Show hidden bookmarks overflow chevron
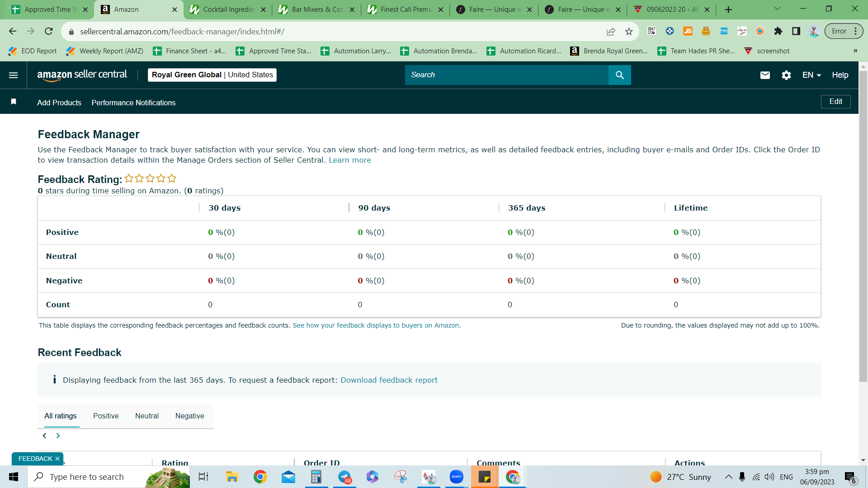Viewport: 868px width, 488px height. pyautogui.click(x=855, y=51)
